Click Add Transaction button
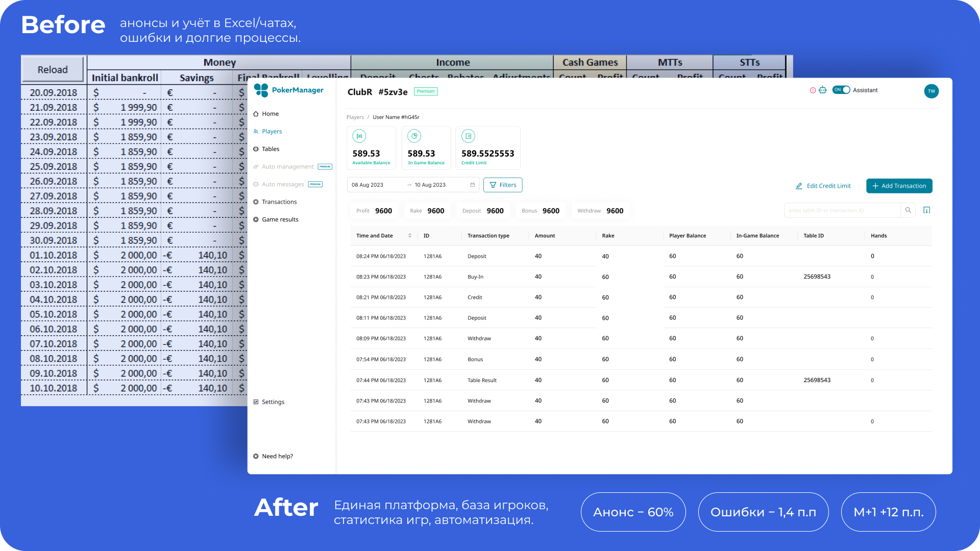 [899, 186]
